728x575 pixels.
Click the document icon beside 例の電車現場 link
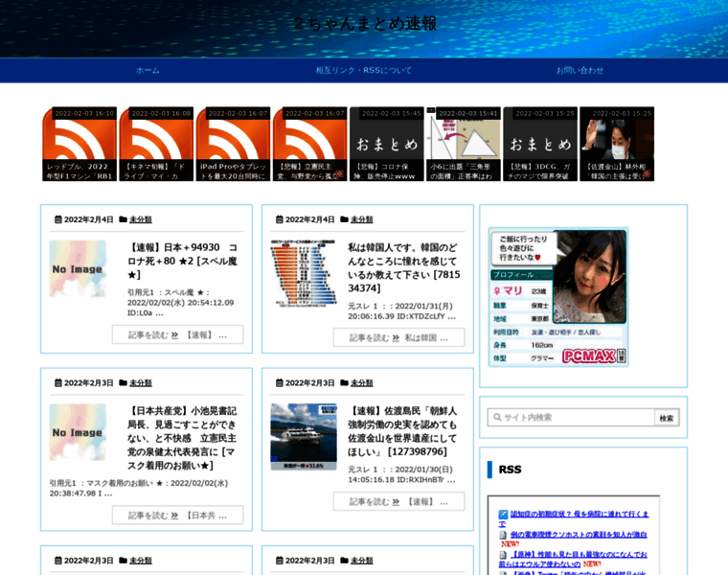coord(503,535)
